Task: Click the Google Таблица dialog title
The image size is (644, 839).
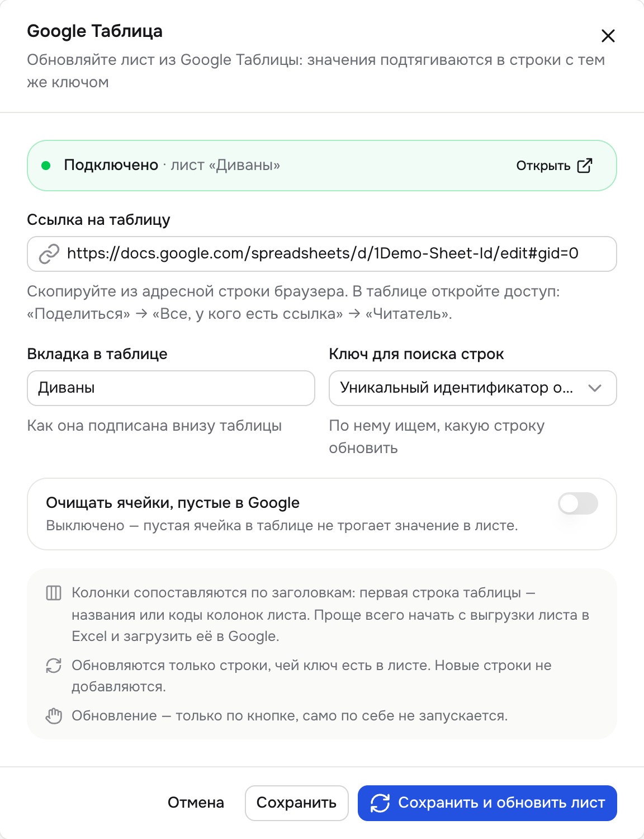Action: (94, 31)
